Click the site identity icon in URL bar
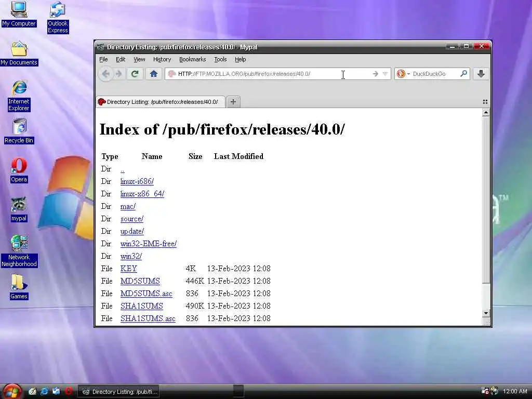Viewport: 532px width, 399px height. coord(171,74)
